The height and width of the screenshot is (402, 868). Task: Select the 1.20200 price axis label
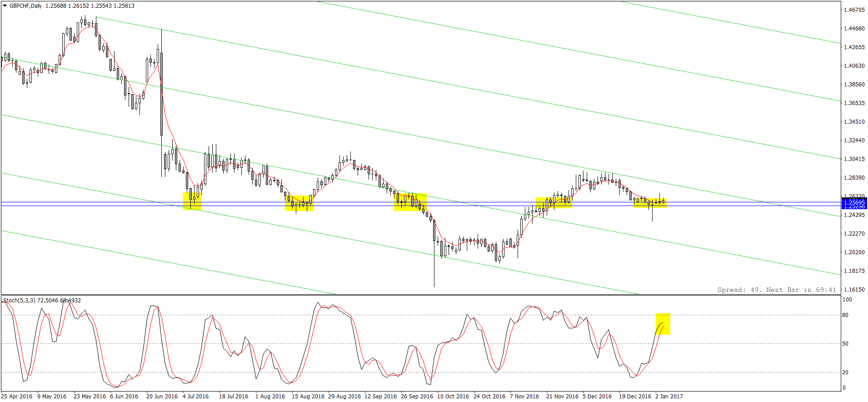[x=854, y=252]
